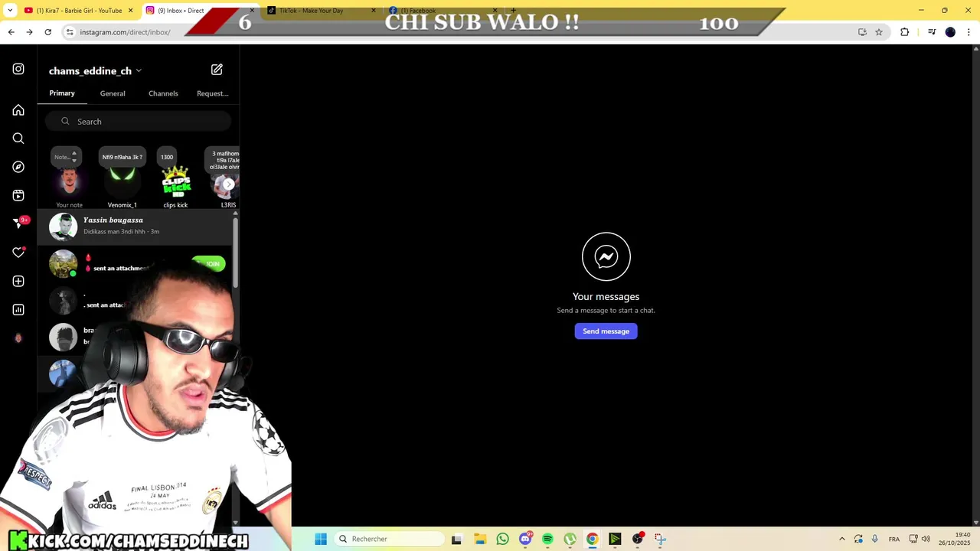Open Your note thumbnail
This screenshot has width=980, height=551.
(x=69, y=182)
